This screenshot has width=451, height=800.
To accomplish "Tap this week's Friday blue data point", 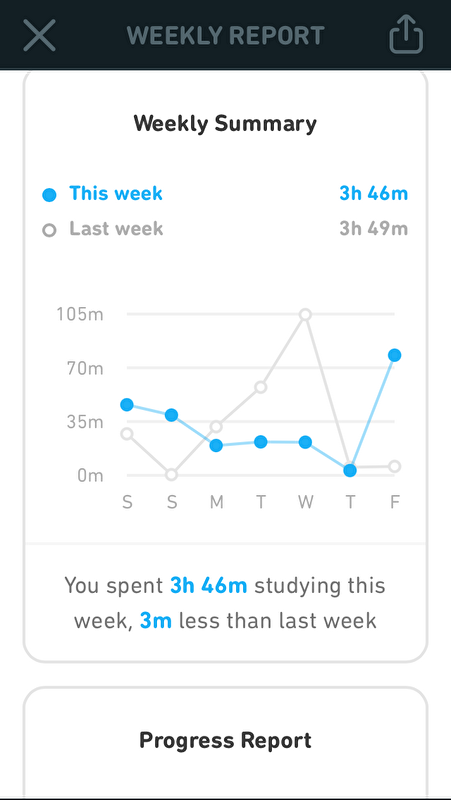I will point(394,355).
